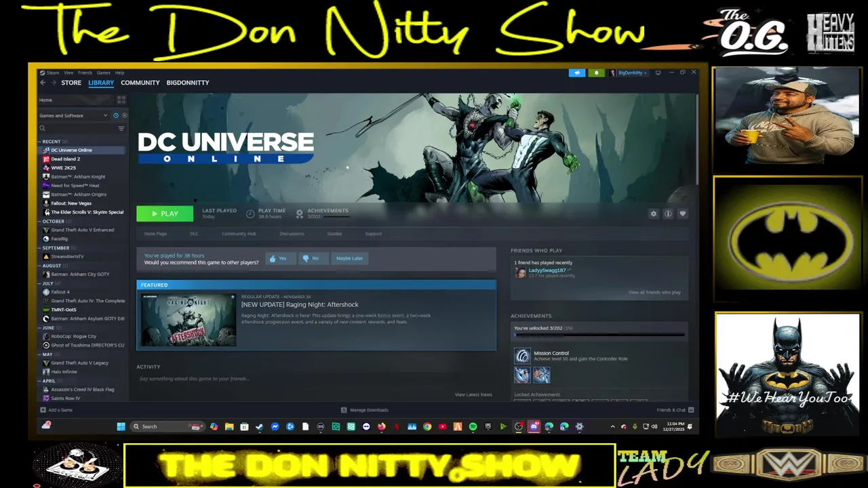Open the blue announcements megaphone button
This screenshot has width=868, height=488.
click(x=577, y=73)
